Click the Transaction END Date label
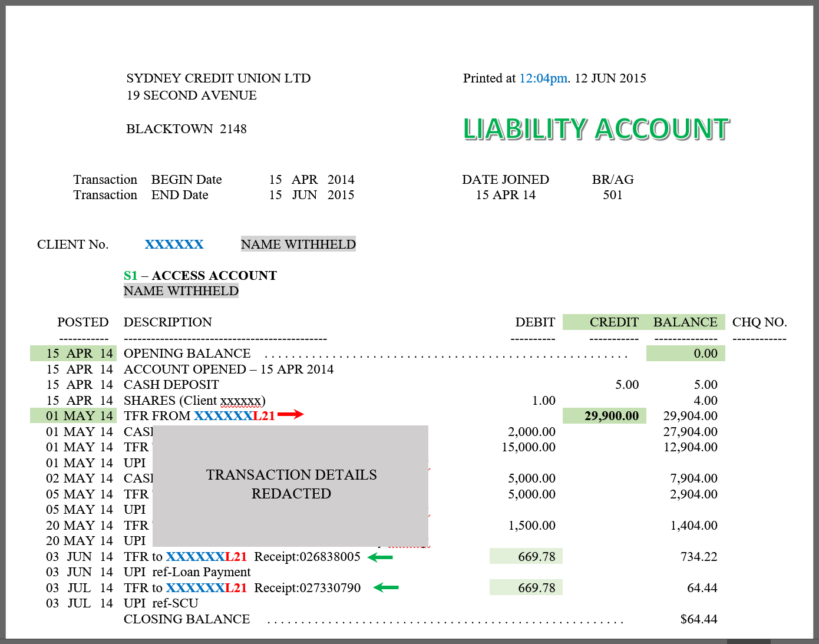 click(x=141, y=195)
